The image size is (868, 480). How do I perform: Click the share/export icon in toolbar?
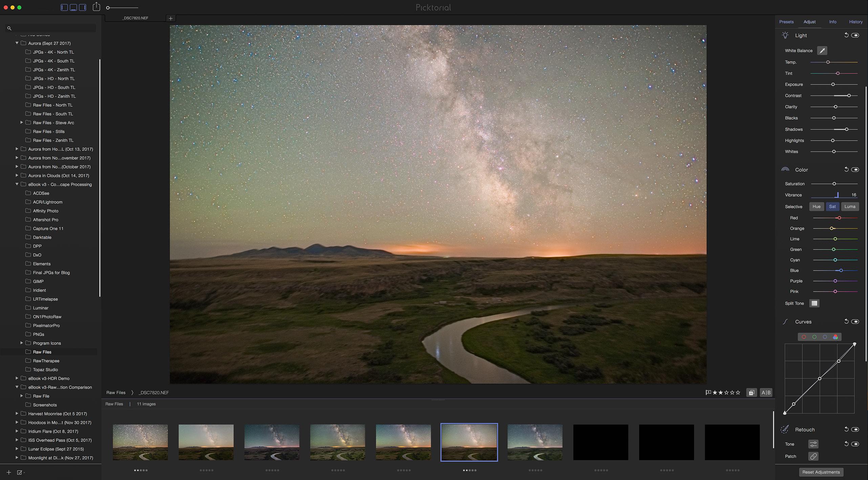click(96, 7)
